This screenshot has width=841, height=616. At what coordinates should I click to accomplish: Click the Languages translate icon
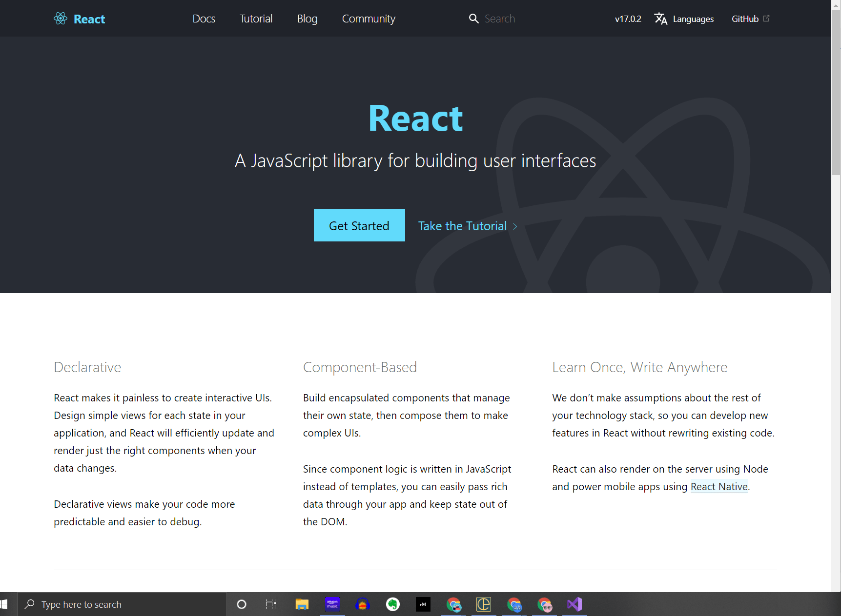coord(660,19)
